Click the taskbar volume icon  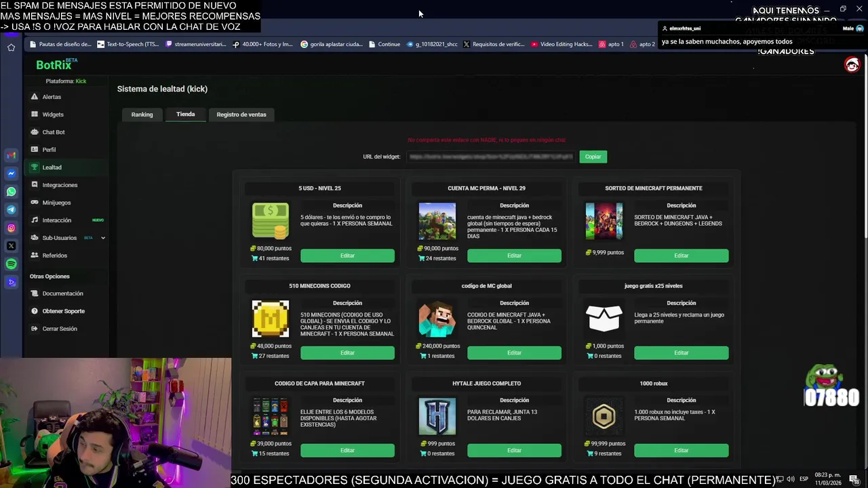tap(791, 479)
